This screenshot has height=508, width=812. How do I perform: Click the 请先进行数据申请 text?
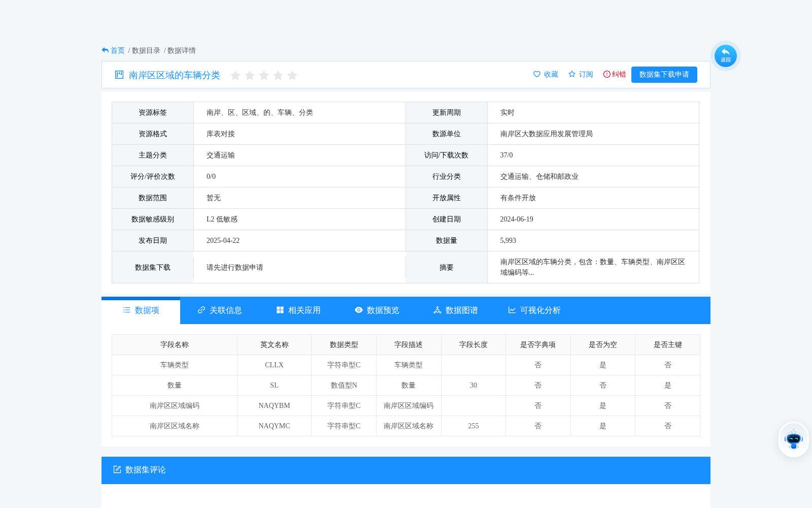[235, 267]
